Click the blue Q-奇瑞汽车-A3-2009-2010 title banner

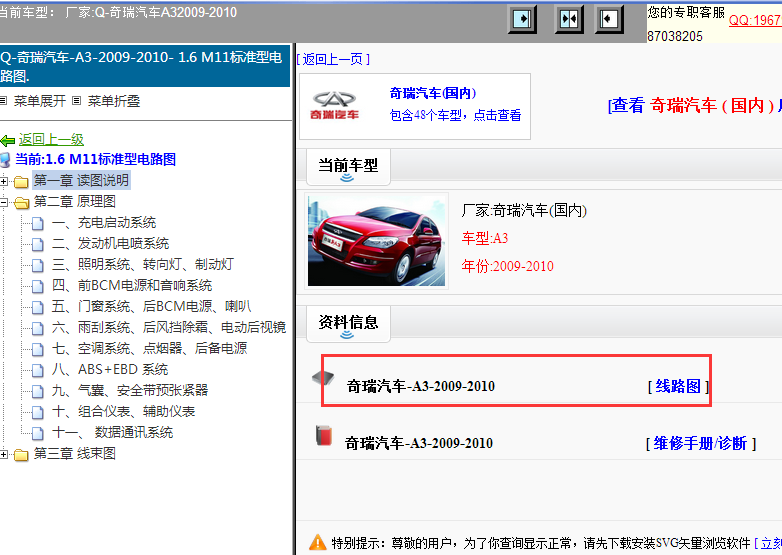145,66
